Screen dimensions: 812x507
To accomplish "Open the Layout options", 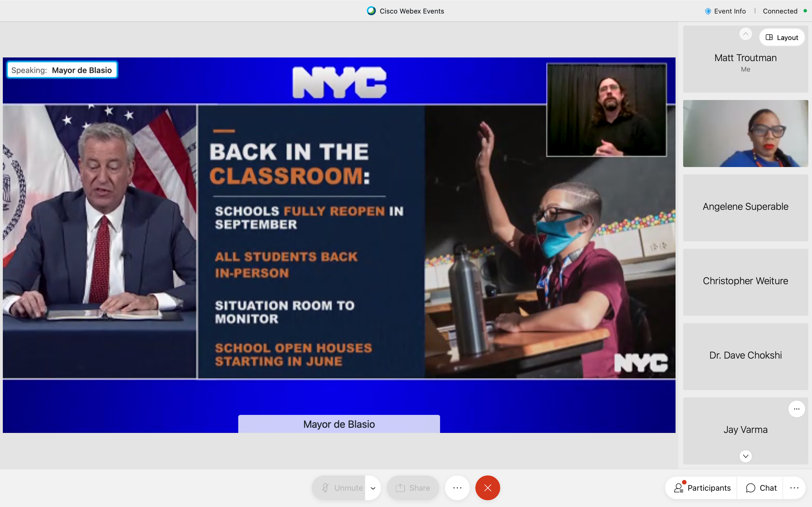I will [x=782, y=37].
